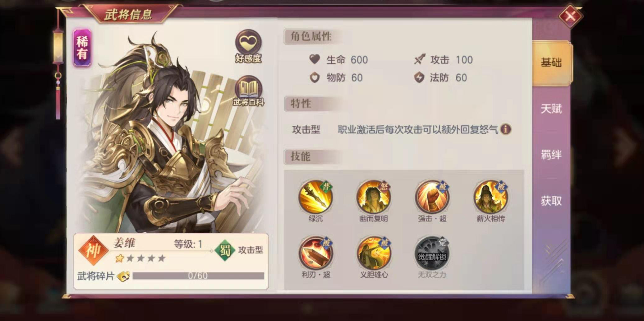The image size is (644, 321).
Task: Open the 武将百科 book icon
Action: (248, 88)
